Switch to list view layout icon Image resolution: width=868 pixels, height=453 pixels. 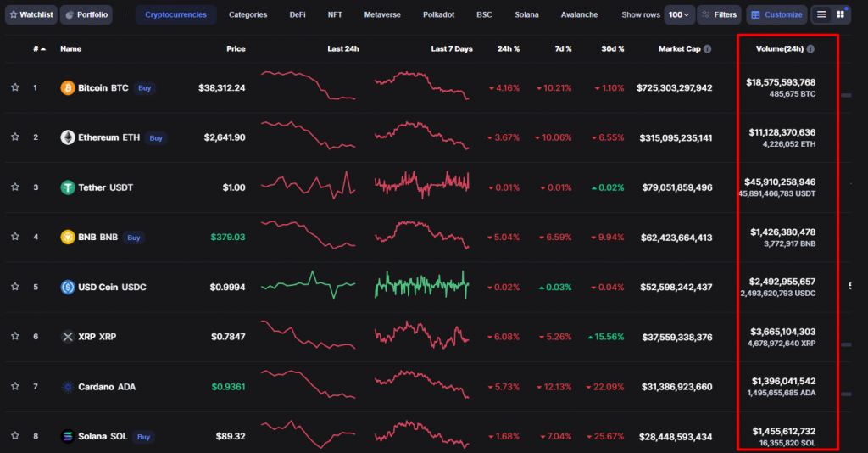pyautogui.click(x=821, y=14)
